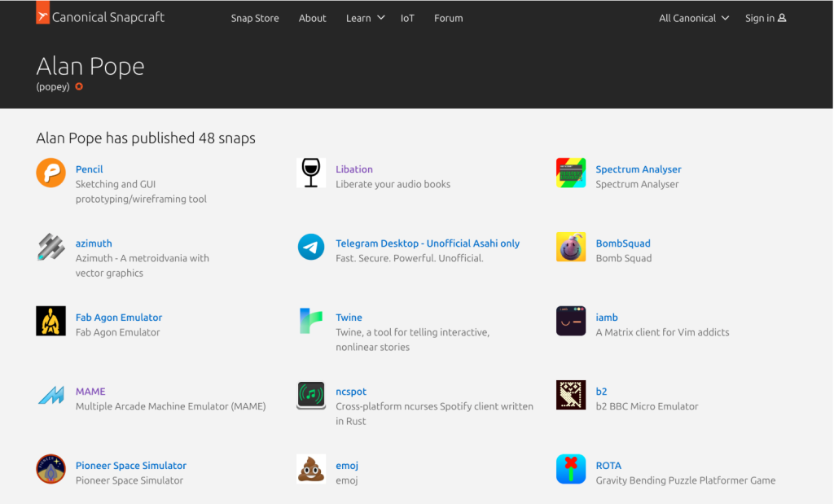Open the Libation title link
Image resolution: width=834 pixels, height=504 pixels.
[x=354, y=169]
